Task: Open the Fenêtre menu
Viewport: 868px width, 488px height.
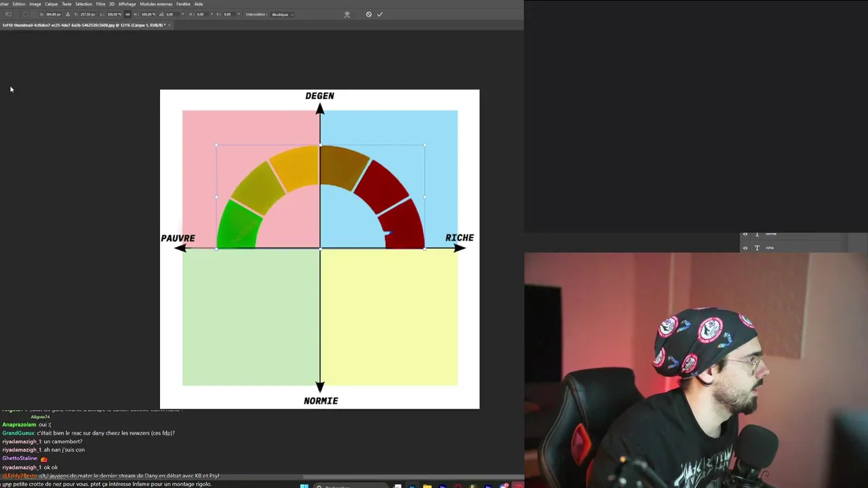Action: click(183, 4)
